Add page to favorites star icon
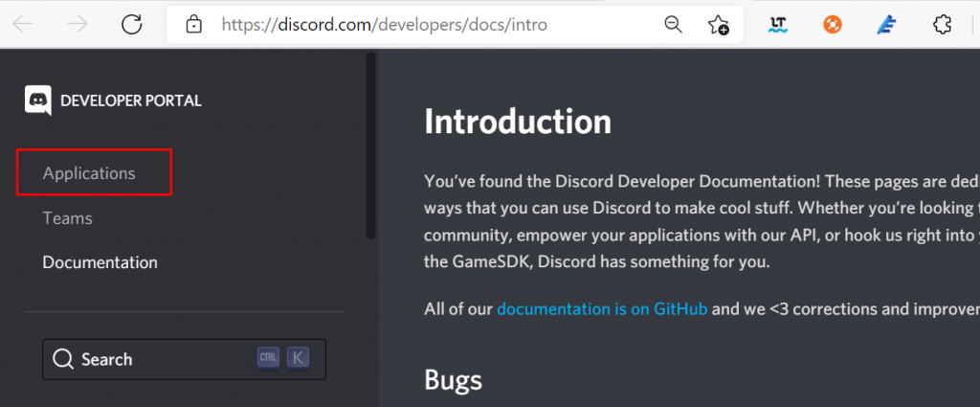Screen dimensions: 980x407 click(718, 25)
